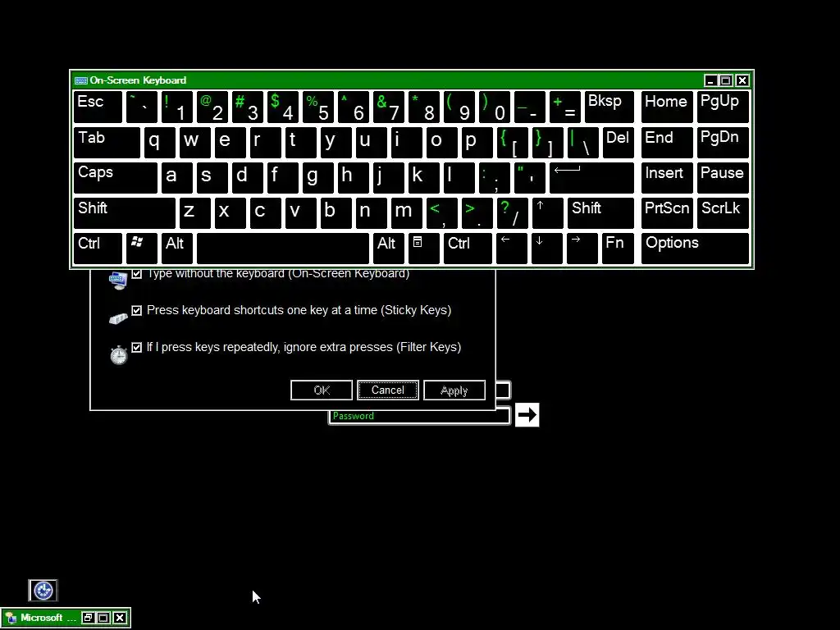The width and height of the screenshot is (840, 630).
Task: Toggle the Sticky Keys checkbox
Action: coord(137,310)
